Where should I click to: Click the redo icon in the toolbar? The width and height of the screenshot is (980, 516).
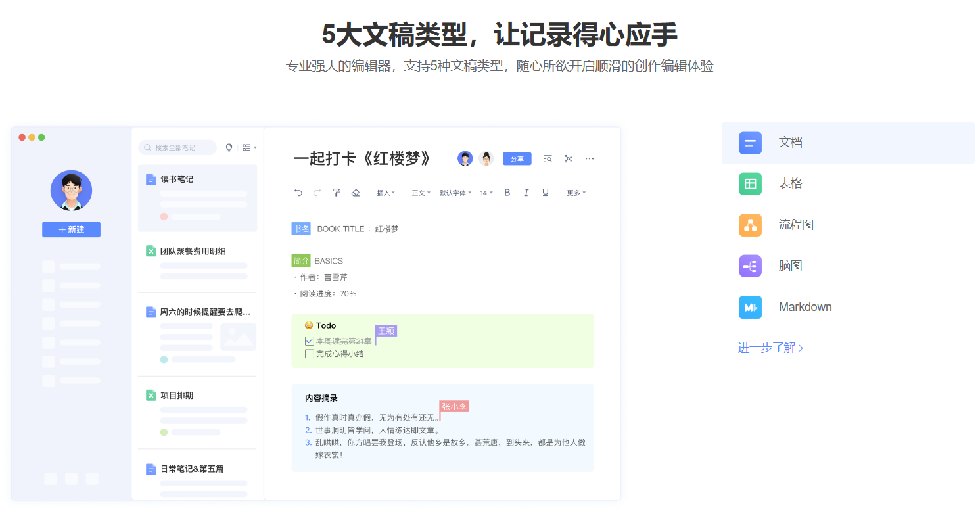[317, 192]
